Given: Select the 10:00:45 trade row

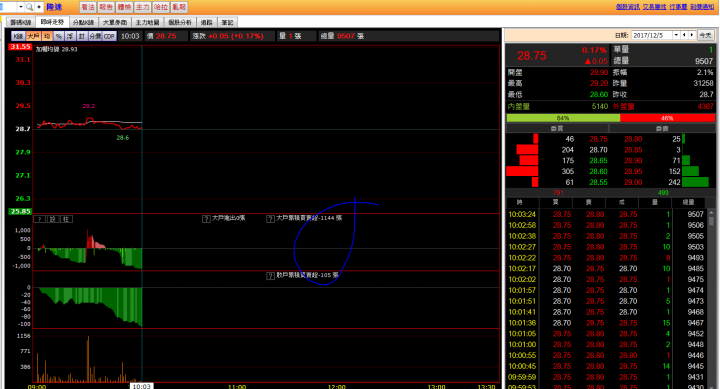Looking at the screenshot, I should pos(606,366).
